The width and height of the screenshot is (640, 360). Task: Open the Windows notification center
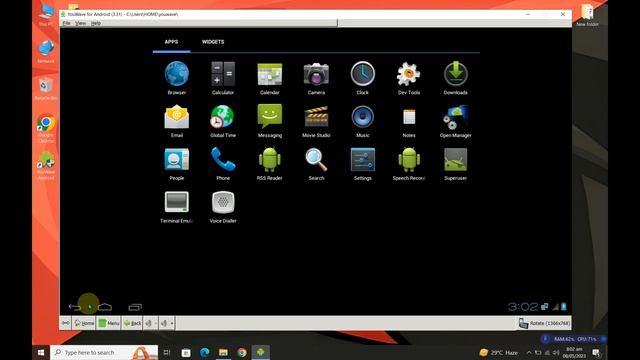596,353
